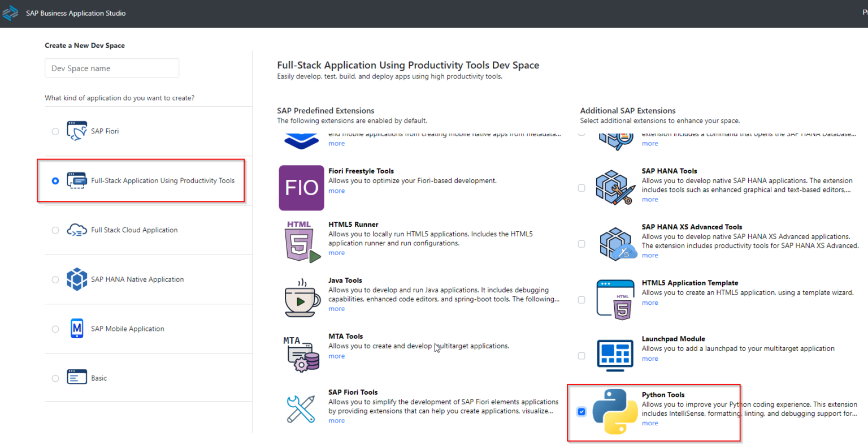Viewport: 868px width, 444px height.
Task: Click the Fiori Freestyle Tools FIO icon
Action: (301, 187)
